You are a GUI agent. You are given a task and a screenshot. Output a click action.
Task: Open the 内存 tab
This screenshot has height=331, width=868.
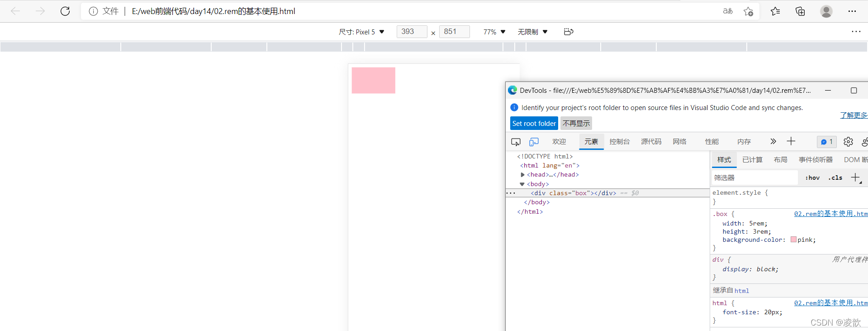click(x=744, y=142)
